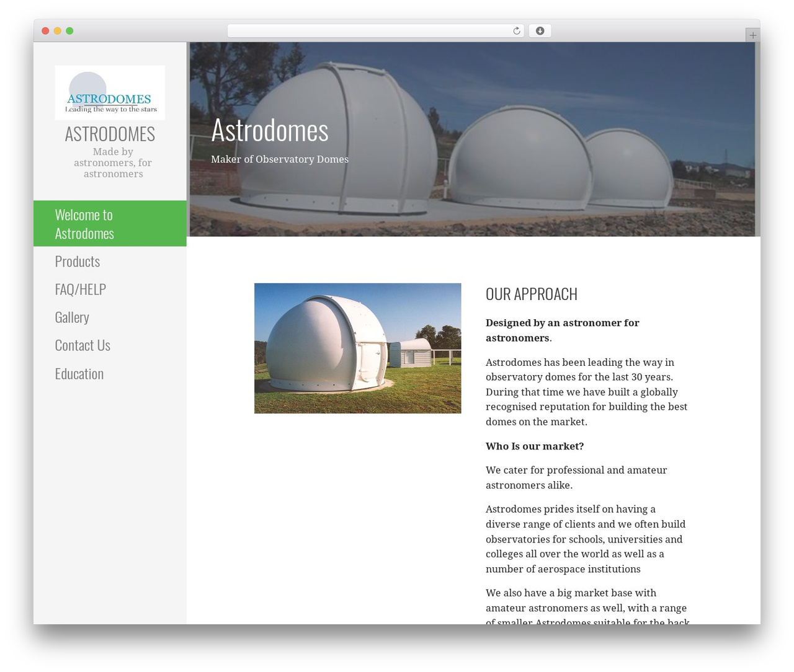The width and height of the screenshot is (794, 672).
Task: Navigate to the Education page
Action: (79, 373)
